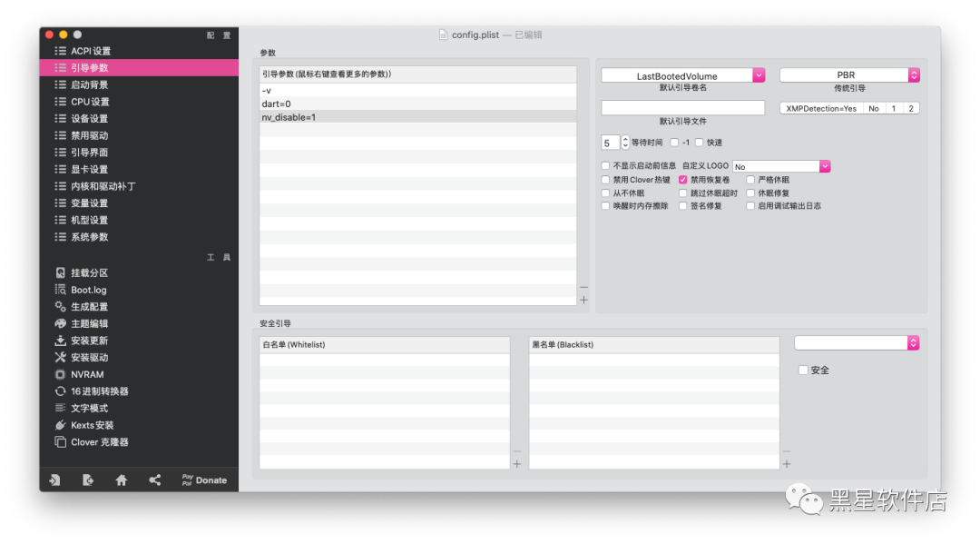Open the PBR 传统引导 dropdown

click(847, 74)
